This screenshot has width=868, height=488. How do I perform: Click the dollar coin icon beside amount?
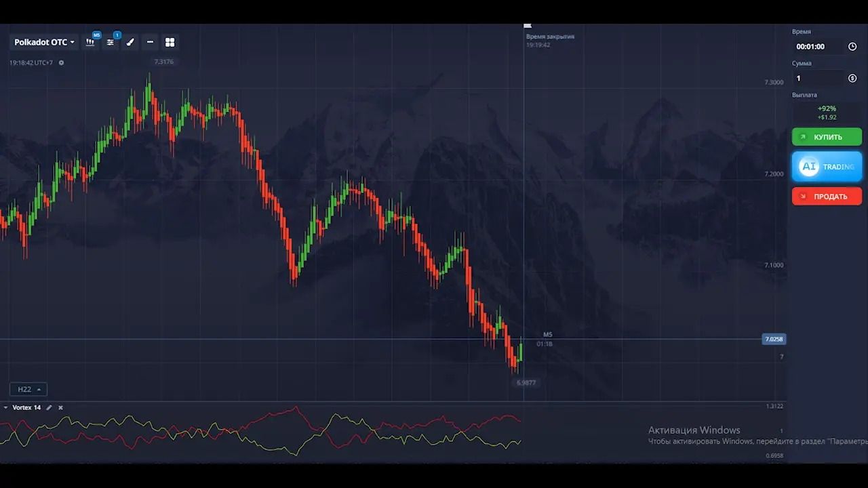852,78
